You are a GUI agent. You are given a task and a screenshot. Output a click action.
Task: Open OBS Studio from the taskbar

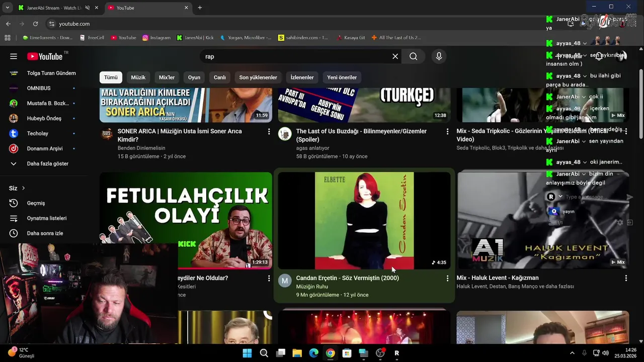pyautogui.click(x=380, y=353)
